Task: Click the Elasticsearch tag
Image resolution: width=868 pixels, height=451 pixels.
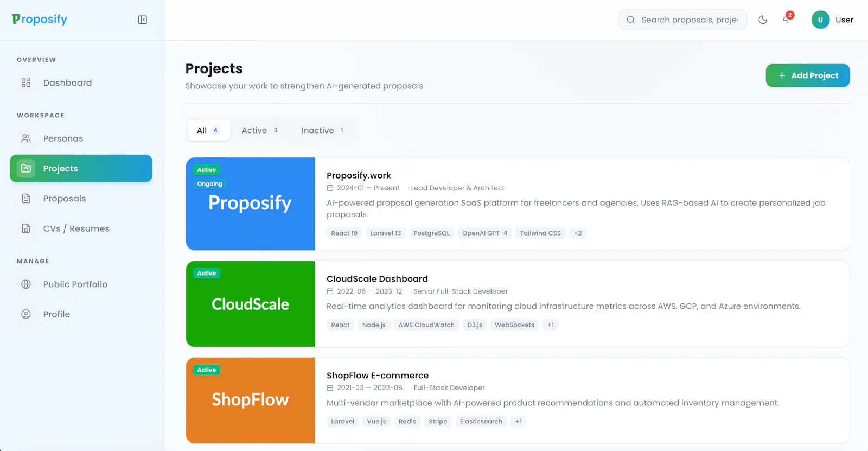Action: coord(481,422)
